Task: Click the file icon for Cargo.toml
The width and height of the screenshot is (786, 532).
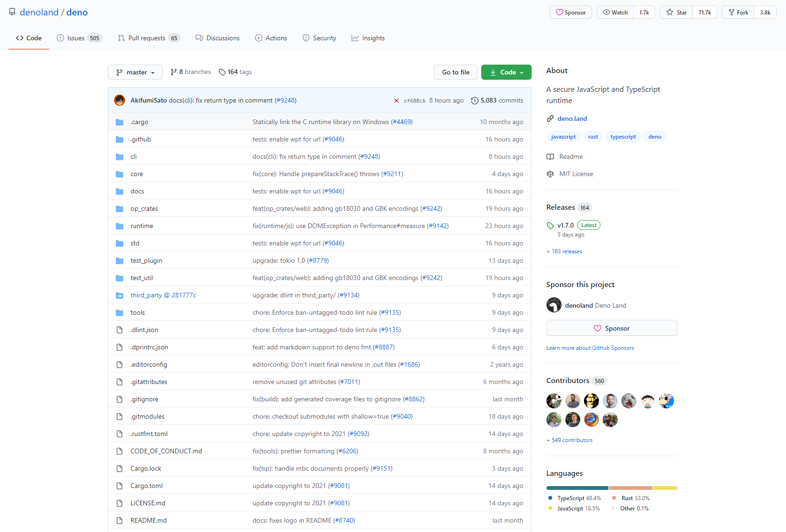Action: 120,486
